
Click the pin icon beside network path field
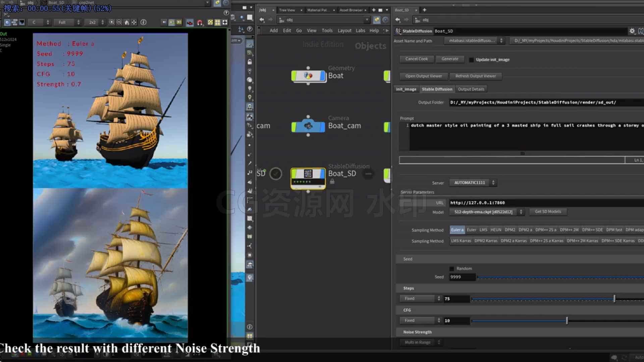coord(377,20)
